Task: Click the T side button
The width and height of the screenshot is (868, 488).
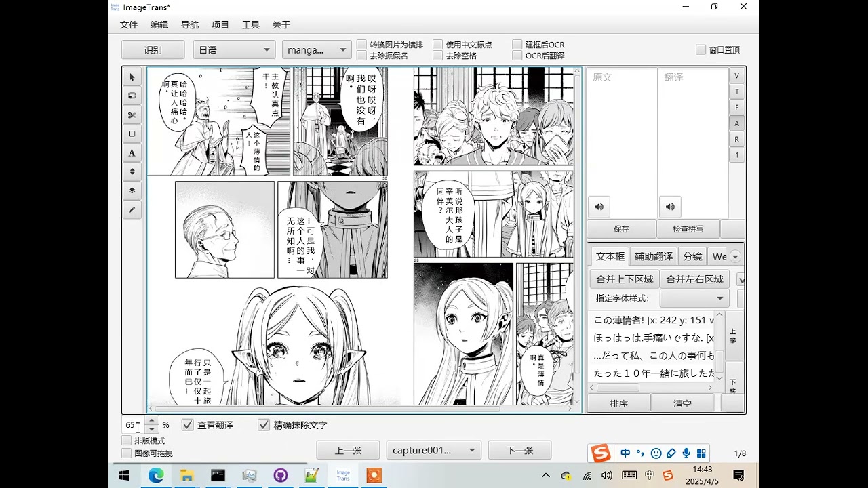Action: point(736,91)
